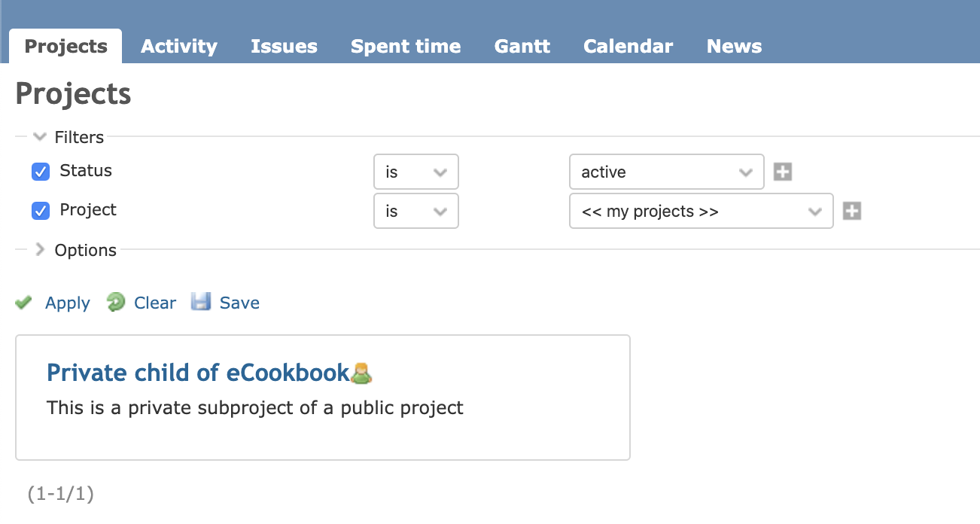
Task: Click the Clear reload icon
Action: [x=115, y=303]
